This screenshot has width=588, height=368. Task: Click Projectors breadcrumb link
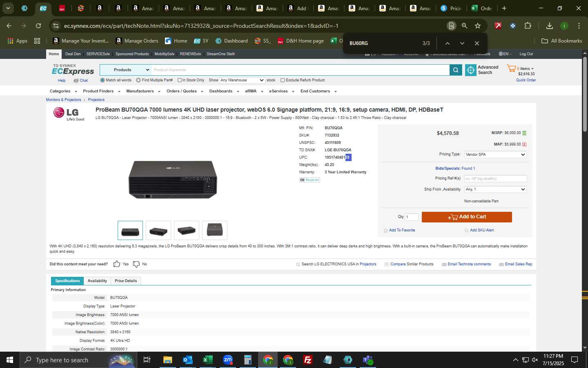pos(96,100)
